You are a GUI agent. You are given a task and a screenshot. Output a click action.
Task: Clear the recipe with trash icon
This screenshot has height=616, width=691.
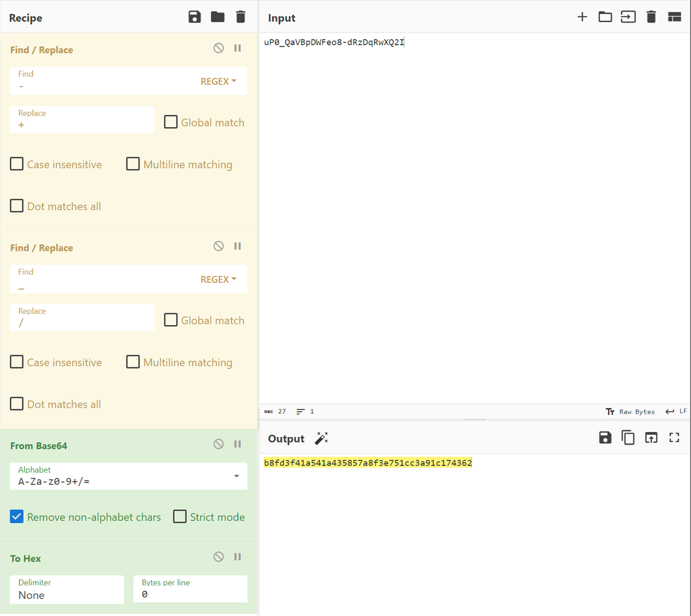pyautogui.click(x=240, y=17)
